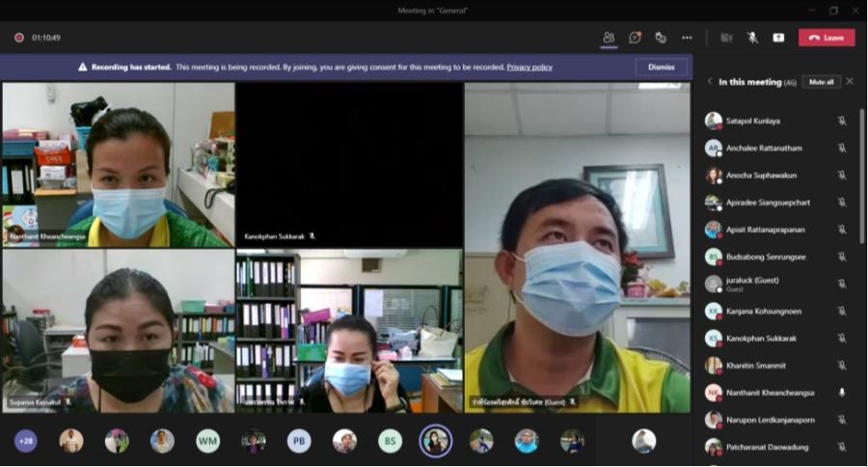Screen dimensions: 868x467
Task: Open the participants panel icon
Action: (609, 38)
